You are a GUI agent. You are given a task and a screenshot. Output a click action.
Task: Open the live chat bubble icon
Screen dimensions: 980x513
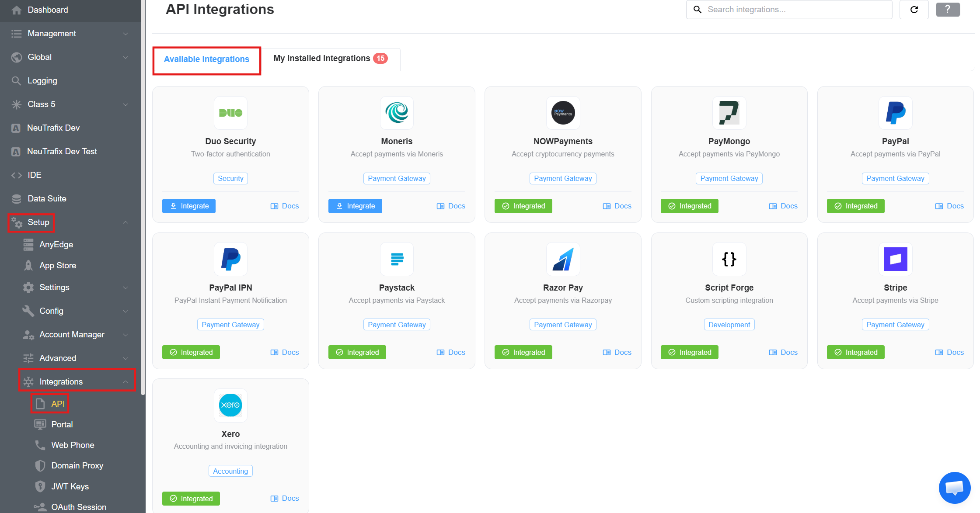pos(954,487)
